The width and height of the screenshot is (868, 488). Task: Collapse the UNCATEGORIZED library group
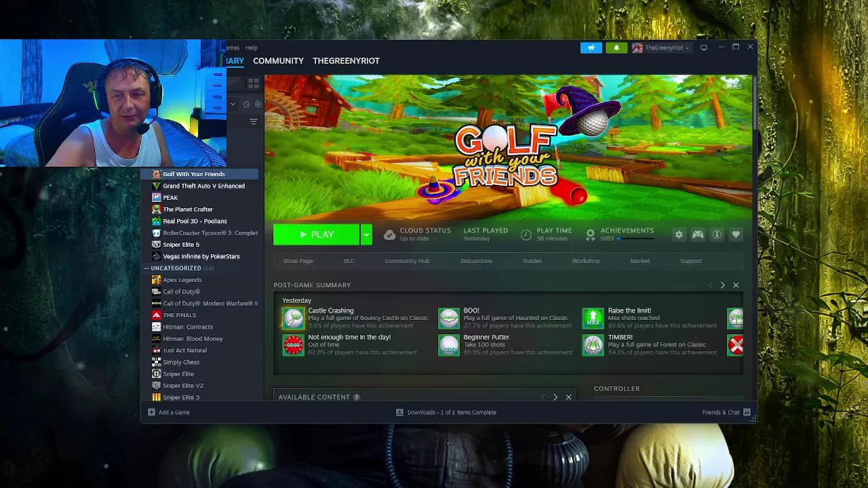146,268
